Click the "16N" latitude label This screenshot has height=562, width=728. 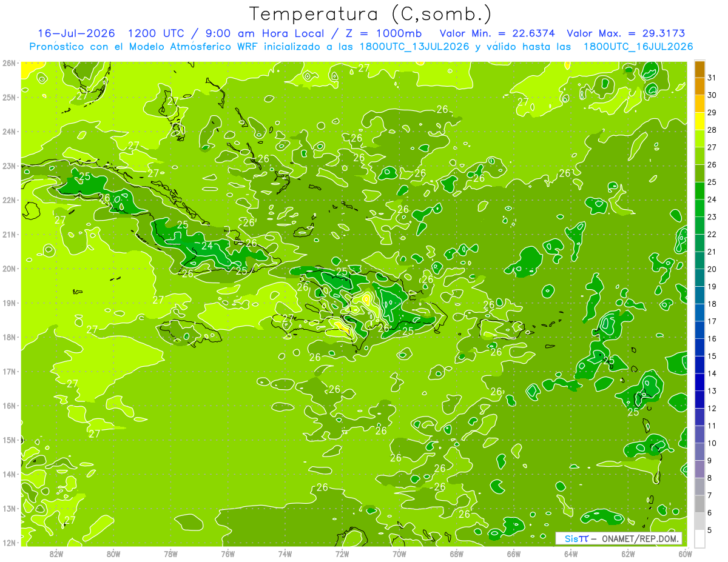point(9,406)
